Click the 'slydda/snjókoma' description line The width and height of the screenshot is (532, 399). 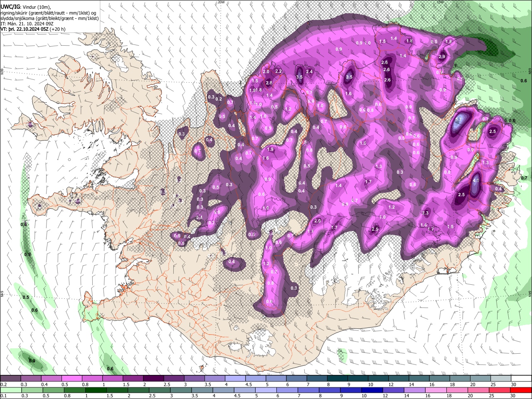(x=49, y=18)
